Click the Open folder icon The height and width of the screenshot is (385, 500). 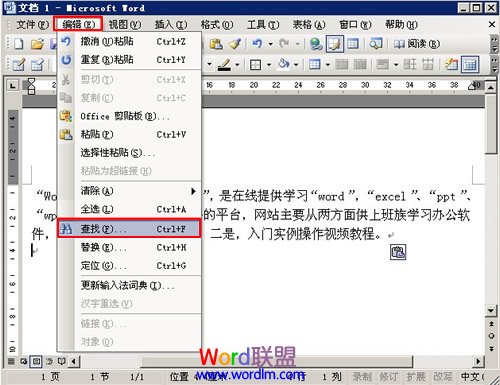37,44
